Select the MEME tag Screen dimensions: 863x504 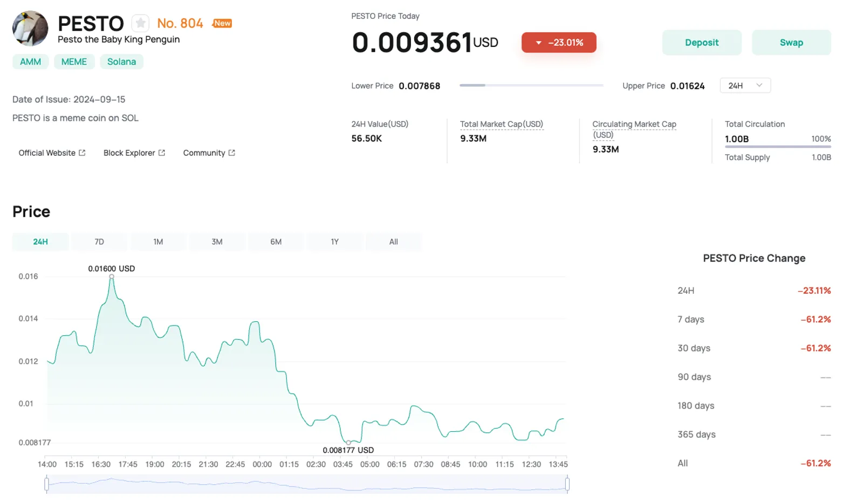click(74, 62)
